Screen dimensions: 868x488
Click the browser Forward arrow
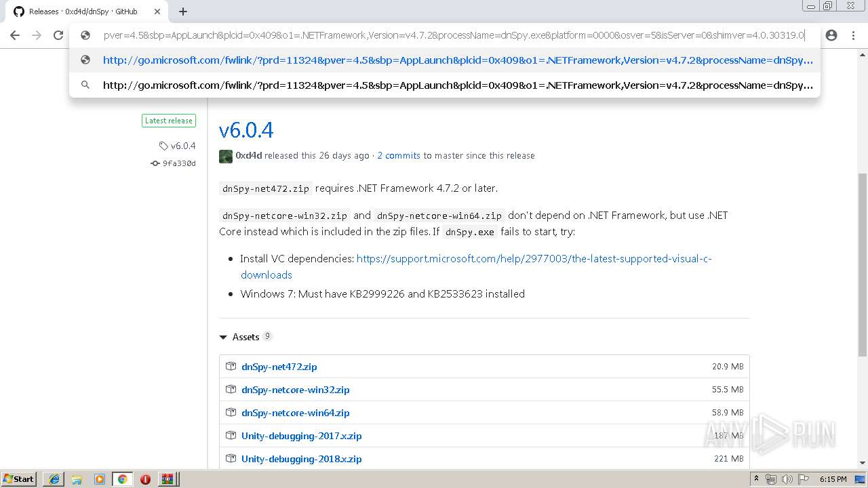point(37,35)
